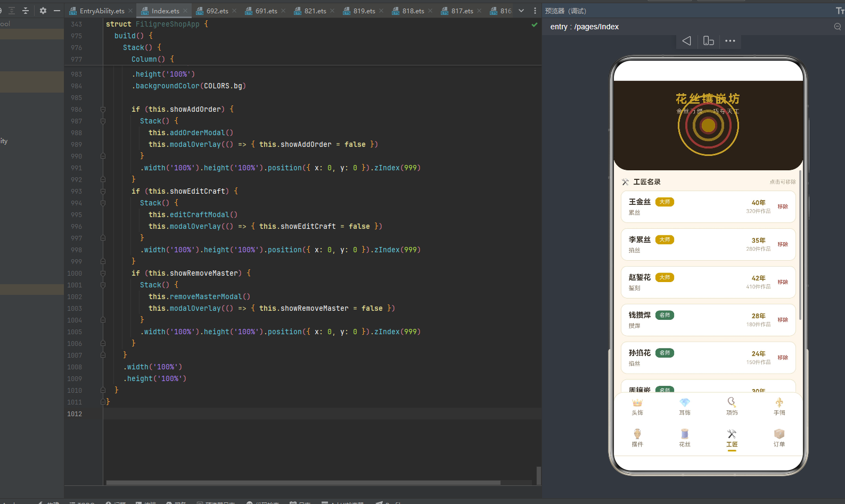The width and height of the screenshot is (845, 504).
Task: Click the concentric circles logo in preview
Action: (708, 126)
